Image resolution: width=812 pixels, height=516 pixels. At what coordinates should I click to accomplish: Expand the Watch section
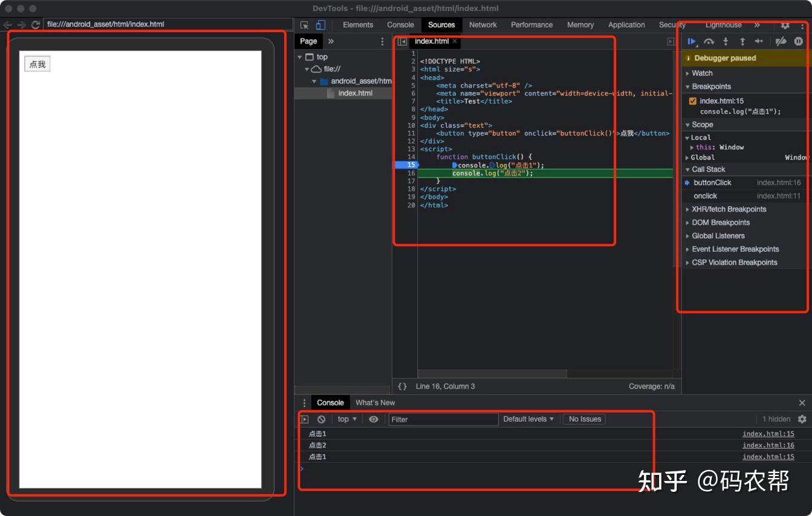coord(688,73)
